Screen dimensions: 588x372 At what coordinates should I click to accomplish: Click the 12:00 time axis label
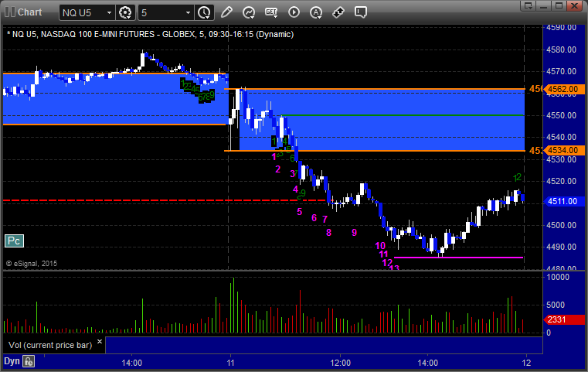(341, 363)
